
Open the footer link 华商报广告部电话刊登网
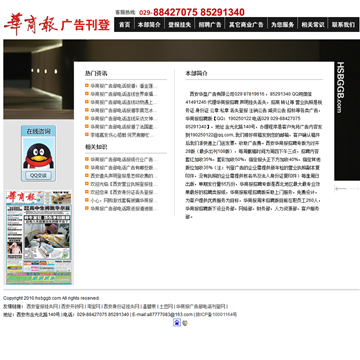coord(201,306)
